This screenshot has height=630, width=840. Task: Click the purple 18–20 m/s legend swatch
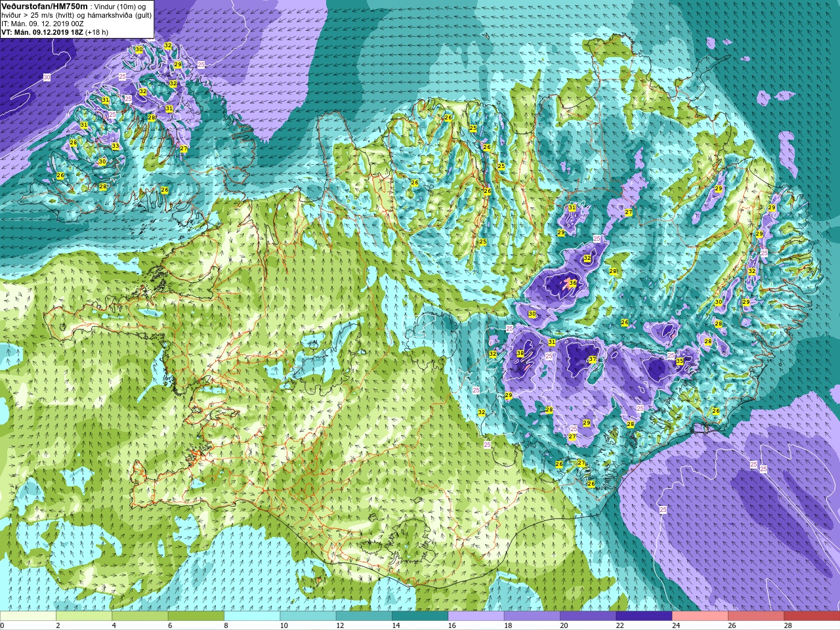click(x=532, y=616)
